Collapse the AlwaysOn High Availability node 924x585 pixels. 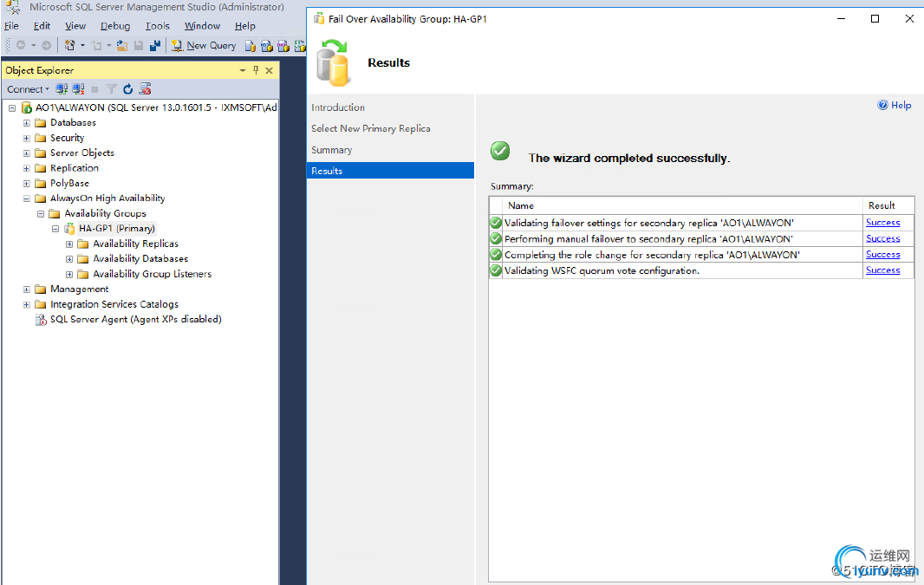pyautogui.click(x=27, y=198)
